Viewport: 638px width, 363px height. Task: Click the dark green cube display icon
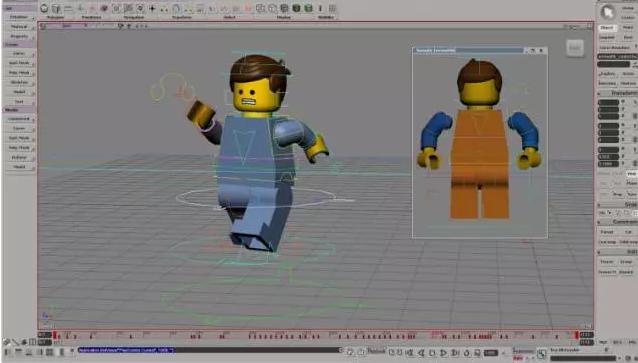tap(297, 8)
